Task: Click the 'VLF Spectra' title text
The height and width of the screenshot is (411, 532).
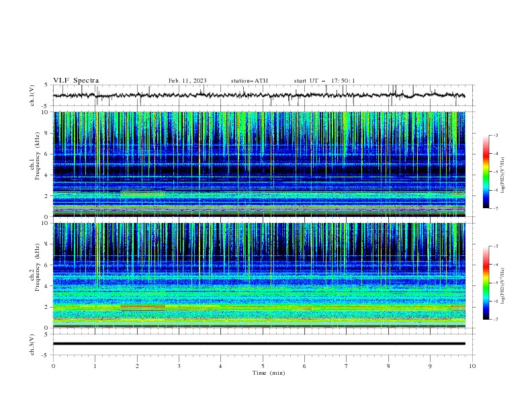Action: [x=76, y=81]
